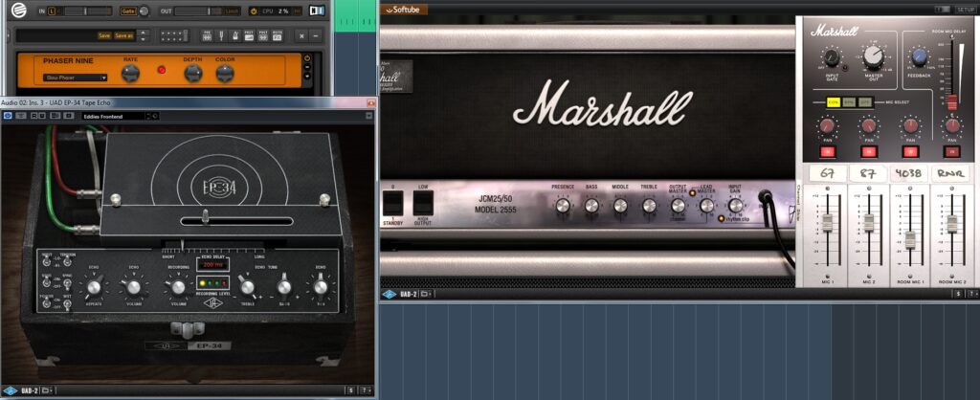Toggle the power icon next to CPU
980x400 pixels.
254,11
